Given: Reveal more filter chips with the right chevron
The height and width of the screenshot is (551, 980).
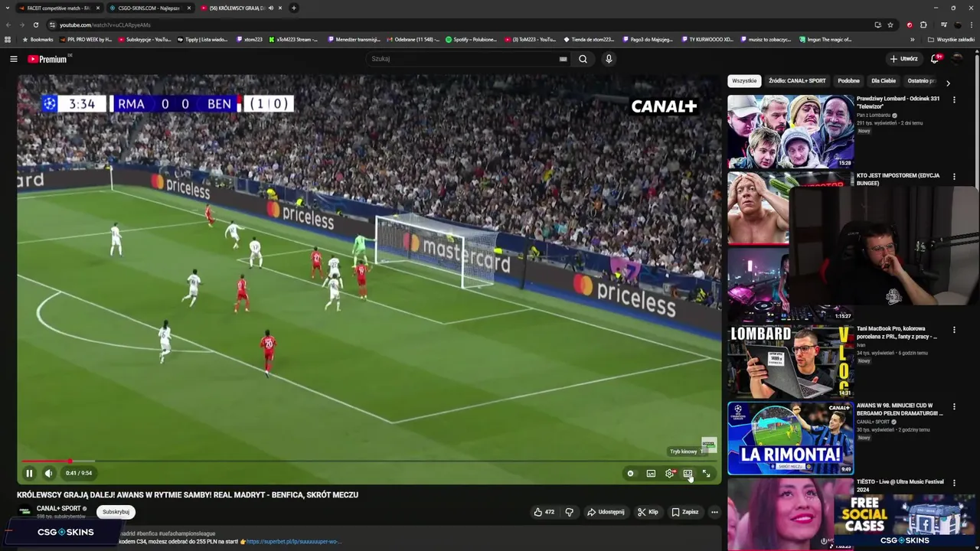Looking at the screenshot, I should point(948,83).
